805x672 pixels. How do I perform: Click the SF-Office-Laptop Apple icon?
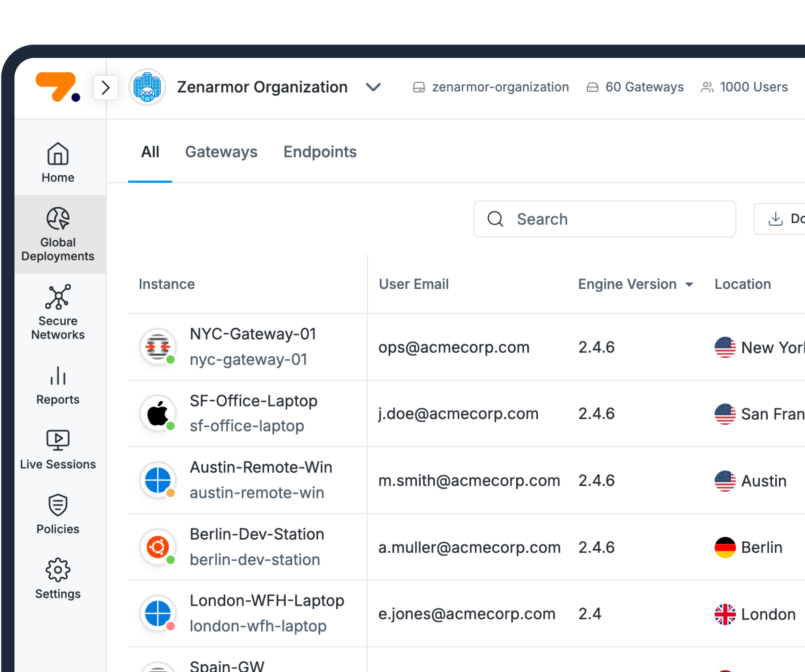[157, 413]
